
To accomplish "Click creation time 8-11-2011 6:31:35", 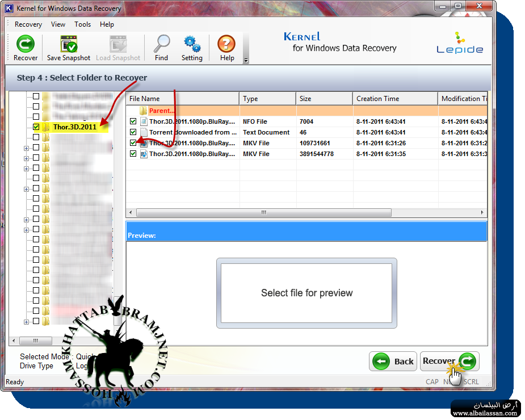I will (x=381, y=154).
